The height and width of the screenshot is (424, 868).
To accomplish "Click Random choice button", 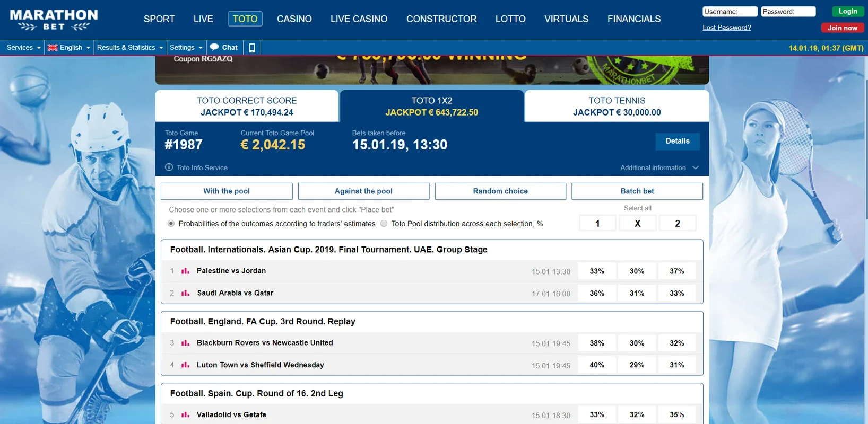I will 500,191.
